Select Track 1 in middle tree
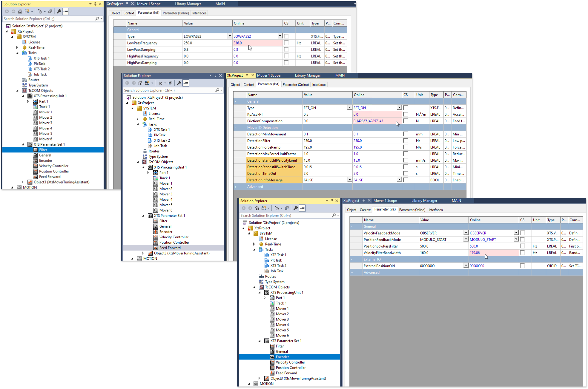This screenshot has width=588, height=389. pyautogui.click(x=165, y=178)
